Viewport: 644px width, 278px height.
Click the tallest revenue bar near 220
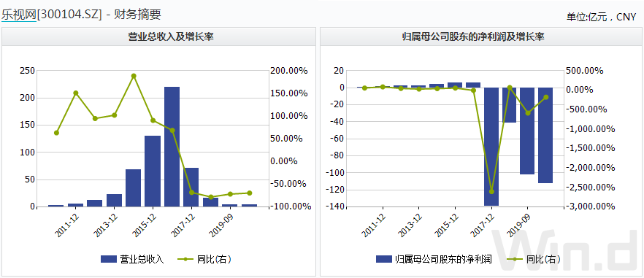[x=172, y=147]
